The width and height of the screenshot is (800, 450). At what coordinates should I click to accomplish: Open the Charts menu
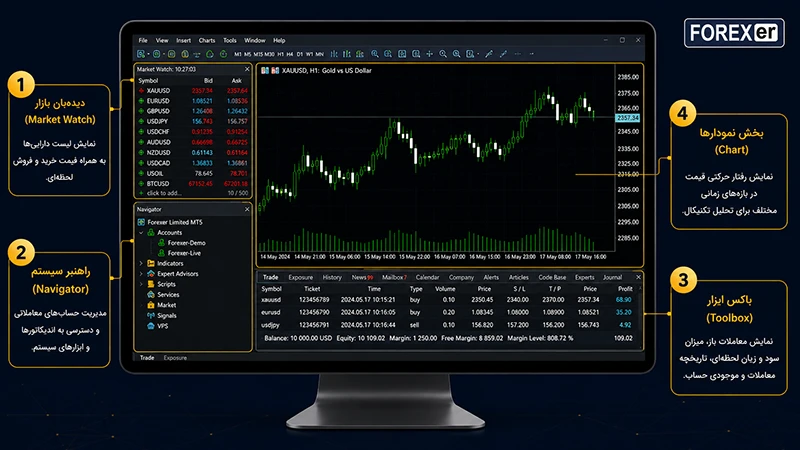[x=207, y=40]
